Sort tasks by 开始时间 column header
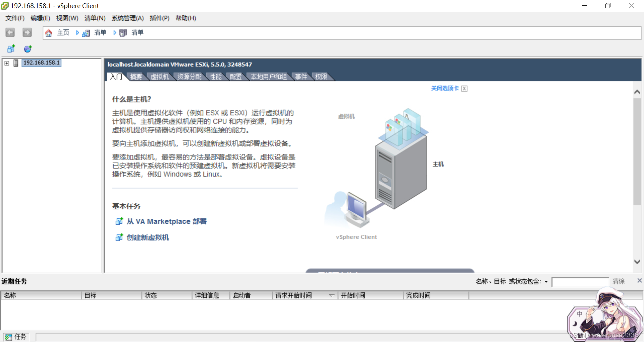The image size is (644, 342). 370,295
